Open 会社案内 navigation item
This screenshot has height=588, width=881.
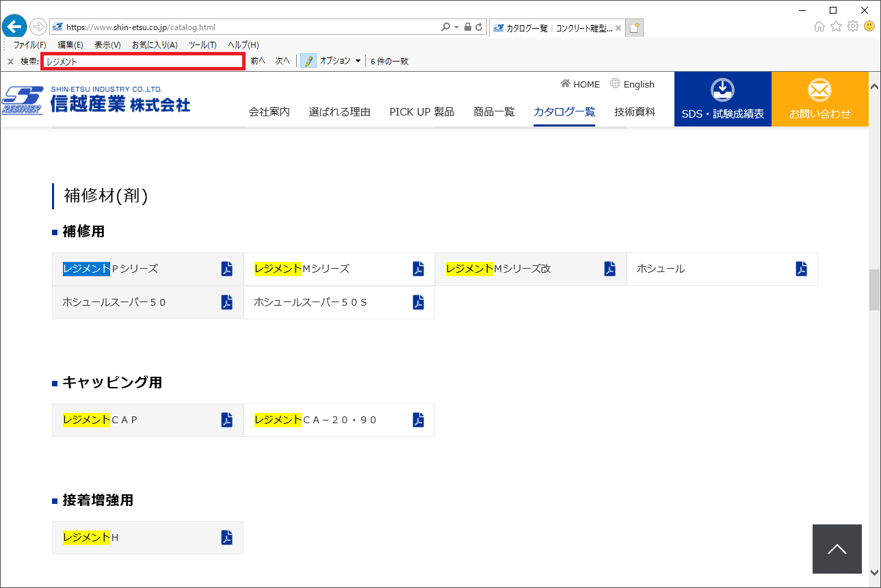tap(269, 111)
